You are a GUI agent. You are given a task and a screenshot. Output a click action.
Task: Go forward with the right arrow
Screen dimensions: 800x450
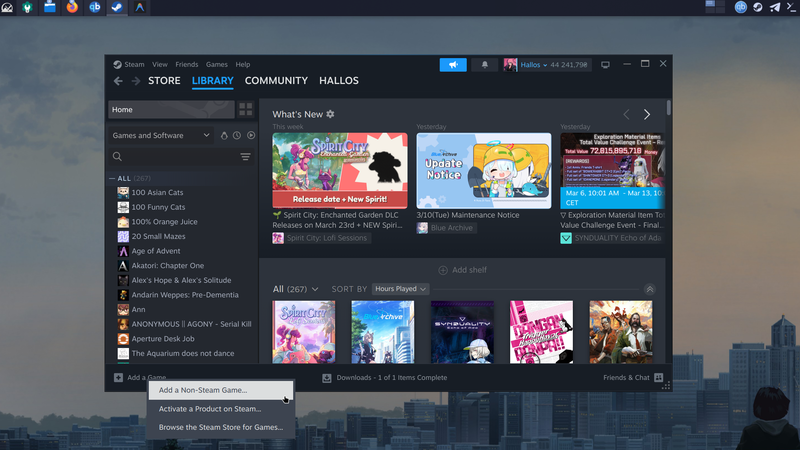click(x=136, y=81)
